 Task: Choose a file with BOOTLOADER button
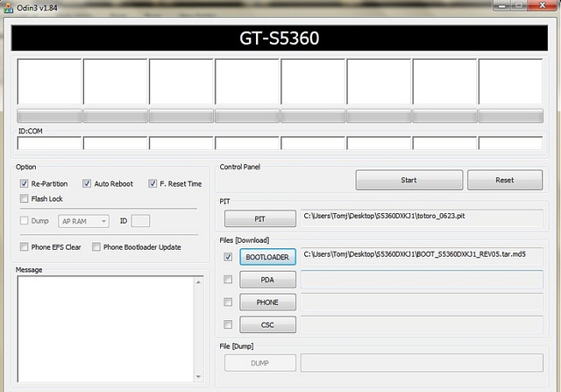pos(267,257)
